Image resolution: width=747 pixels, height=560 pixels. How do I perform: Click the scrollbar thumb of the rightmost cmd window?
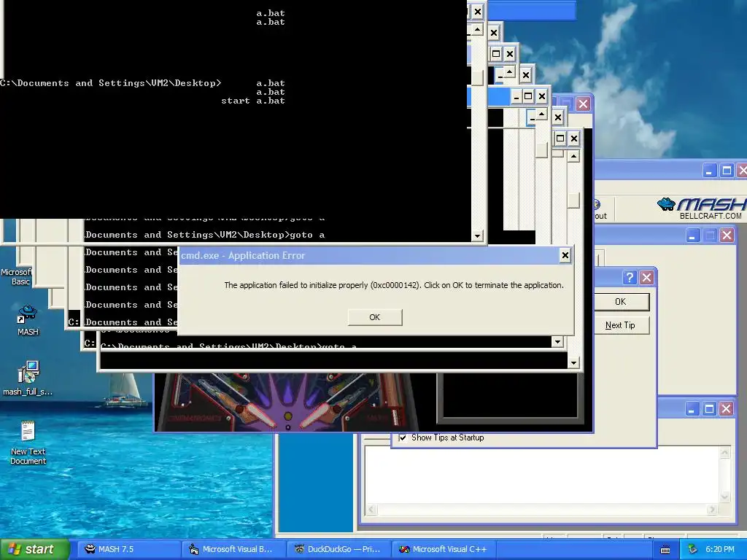coord(573,200)
